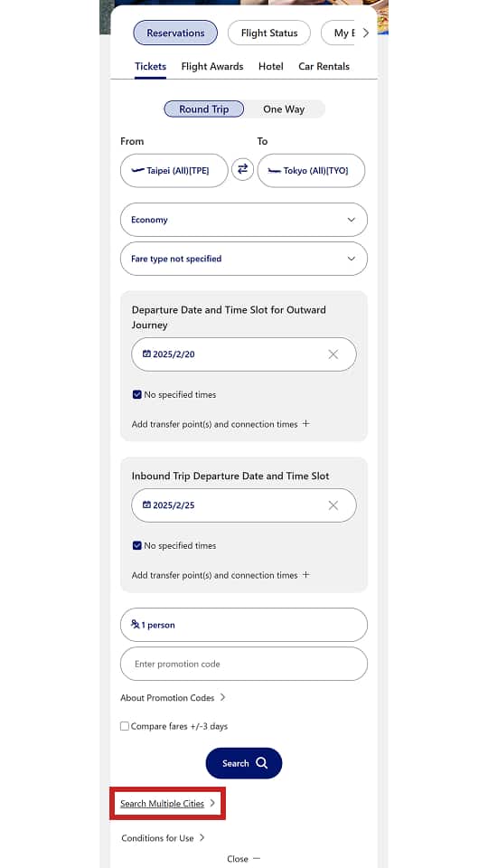This screenshot has height=868, width=488.
Task: Click the chevron beside Conditions for Use
Action: (202, 837)
